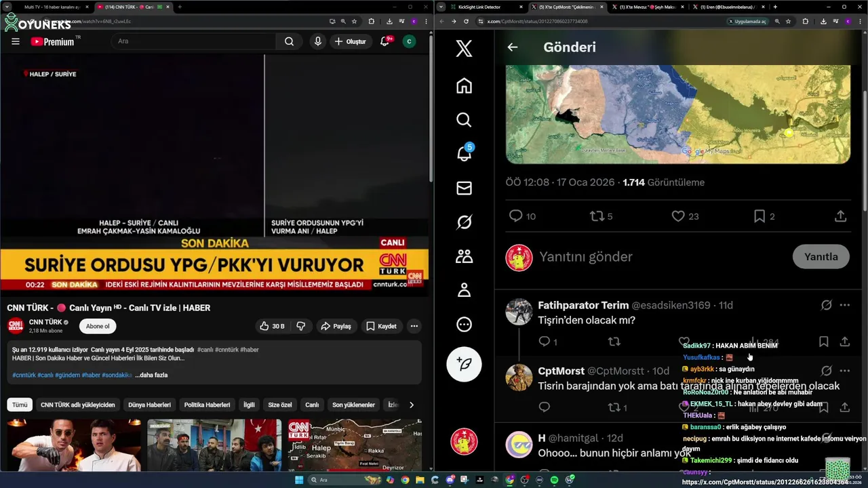The width and height of the screenshot is (868, 488).
Task: Open Kaydet save-to-playlist menu
Action: tap(381, 326)
